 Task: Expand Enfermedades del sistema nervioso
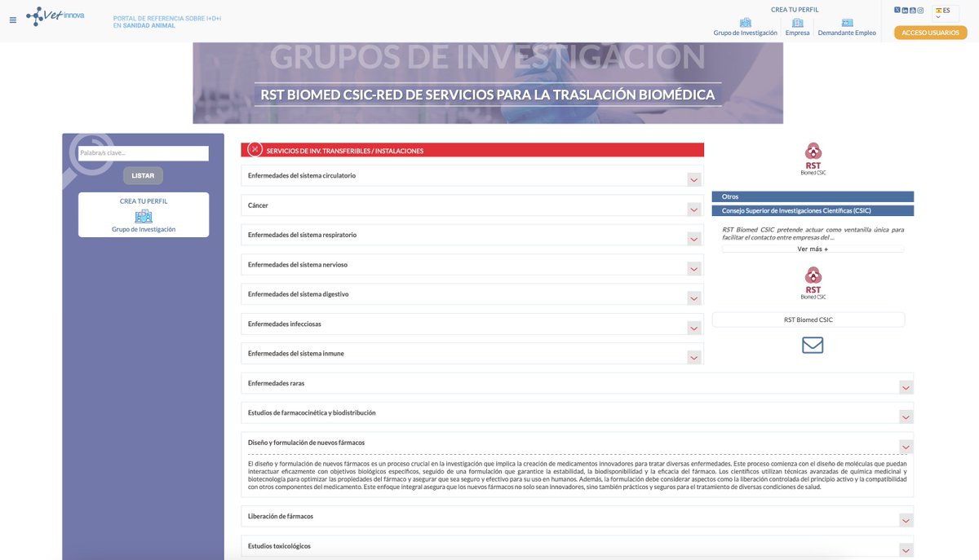tap(694, 269)
